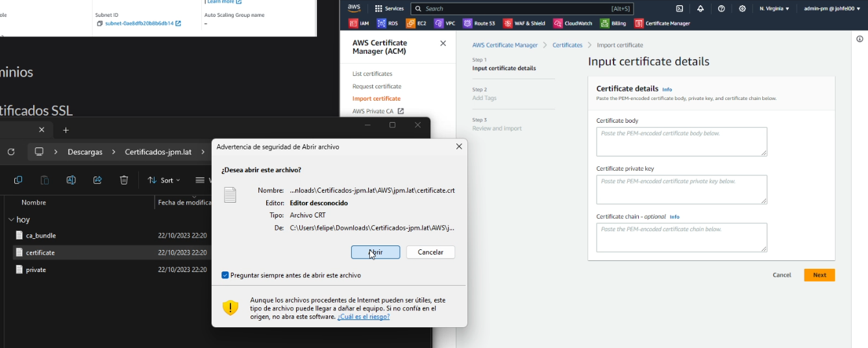The width and height of the screenshot is (868, 348).
Task: Open the RDS shortcut in favorites bar
Action: pos(387,23)
